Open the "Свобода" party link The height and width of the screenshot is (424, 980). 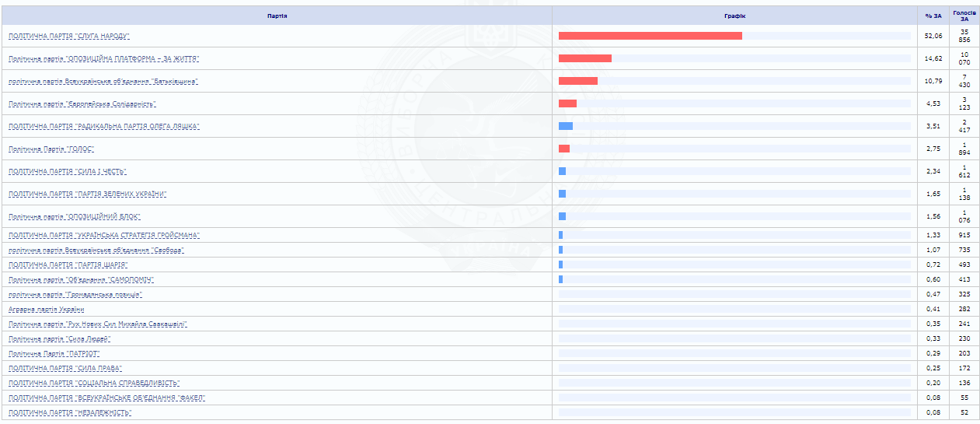click(x=96, y=251)
